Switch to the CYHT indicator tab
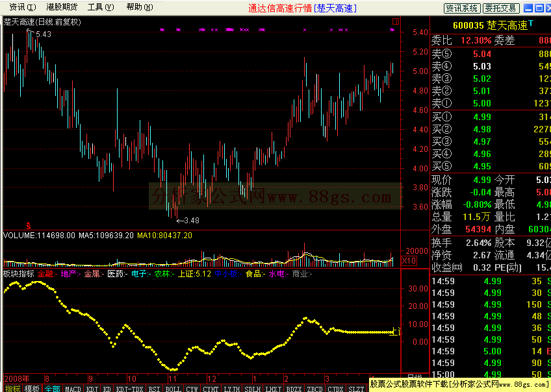 (211, 389)
